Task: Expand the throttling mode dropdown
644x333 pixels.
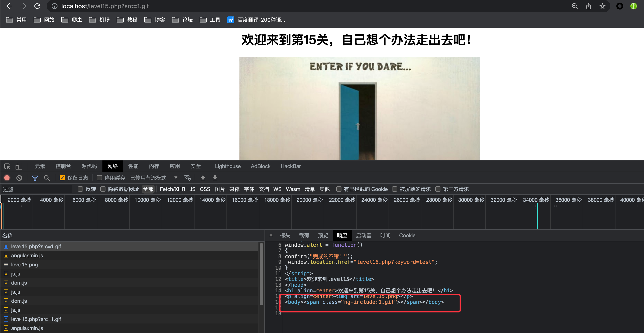Action: (176, 178)
